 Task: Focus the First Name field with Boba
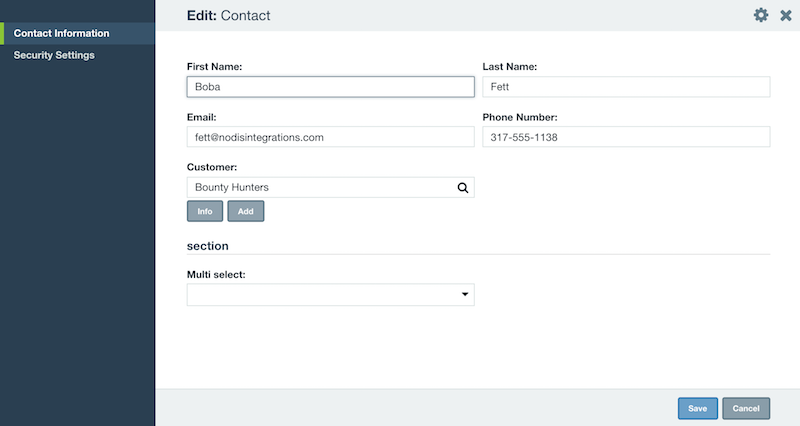pyautogui.click(x=331, y=87)
